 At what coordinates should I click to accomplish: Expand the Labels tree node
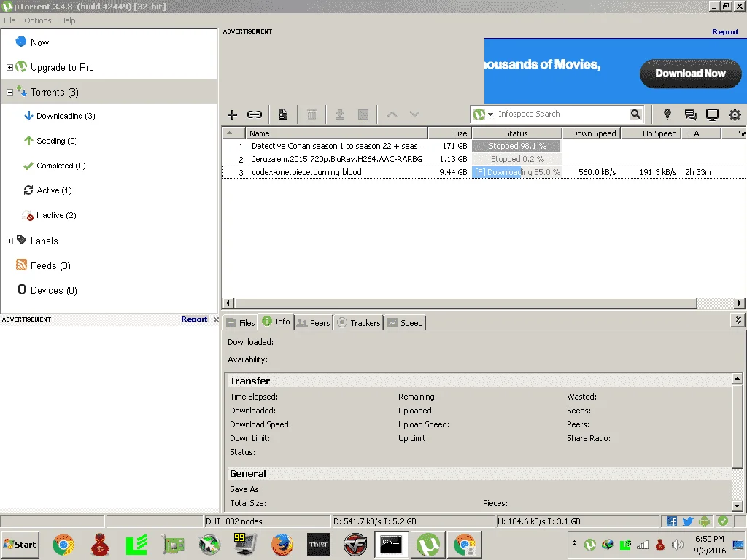point(9,241)
